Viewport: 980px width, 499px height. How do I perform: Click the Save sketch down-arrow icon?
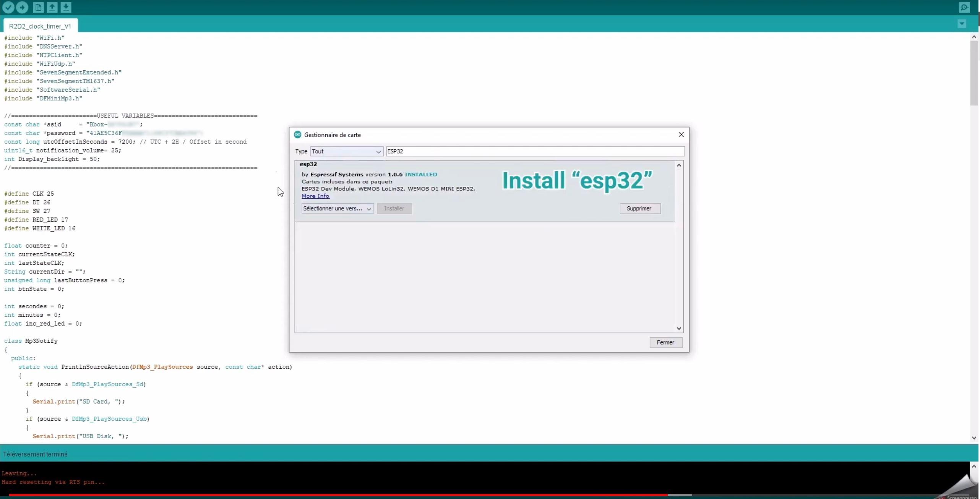66,7
